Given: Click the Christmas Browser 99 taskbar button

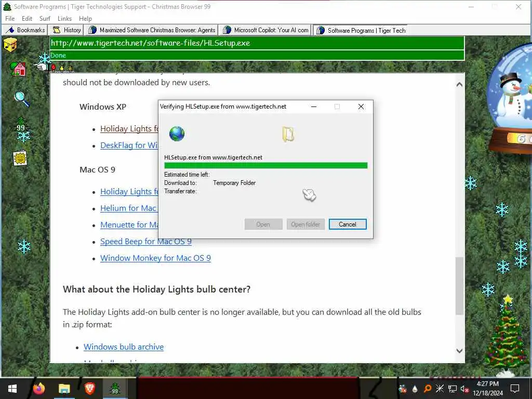Looking at the screenshot, I should point(115,388).
